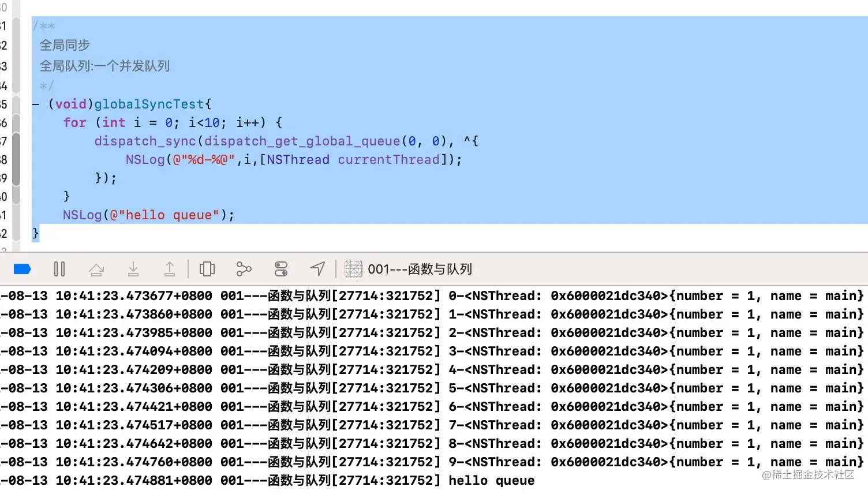Click line number 36 in the gutter
The height and width of the screenshot is (494, 868).
point(5,122)
